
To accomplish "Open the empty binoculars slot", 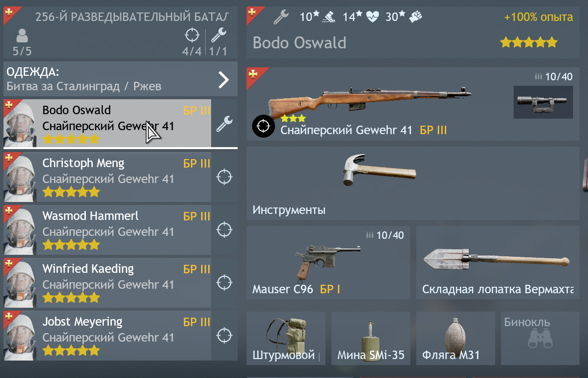I will (x=540, y=338).
